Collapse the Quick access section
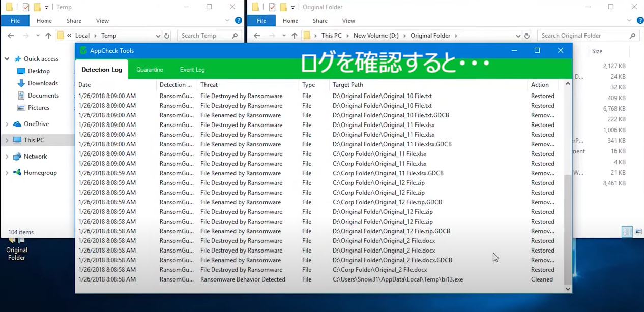Screen dimensions: 644x312 (7, 58)
